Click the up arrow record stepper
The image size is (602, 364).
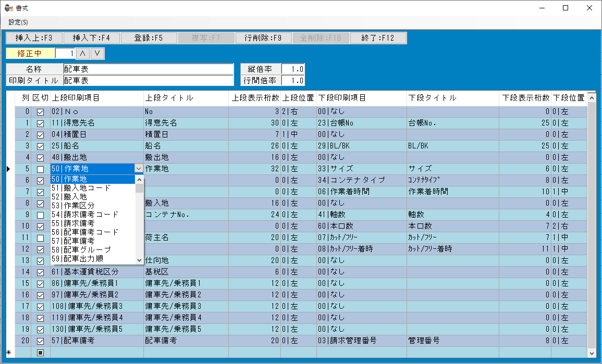click(x=83, y=53)
